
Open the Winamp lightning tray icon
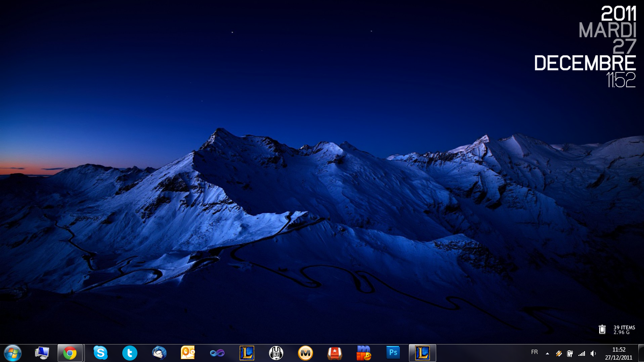559,353
